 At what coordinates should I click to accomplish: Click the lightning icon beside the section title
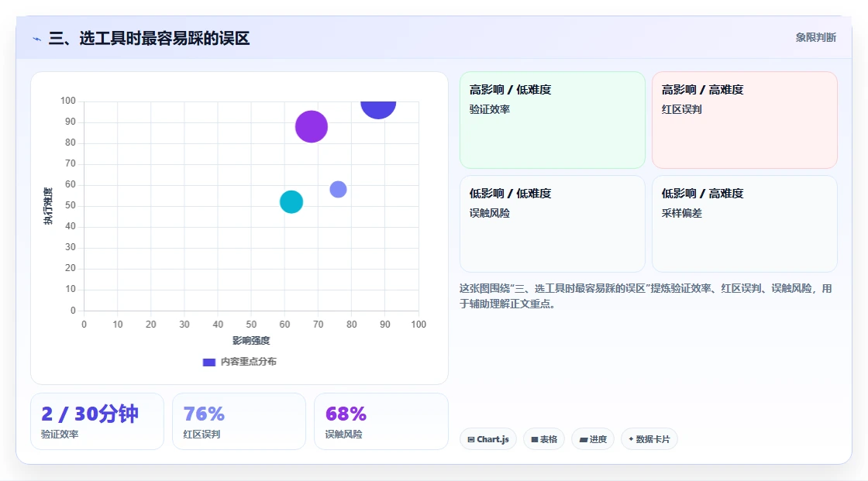37,39
